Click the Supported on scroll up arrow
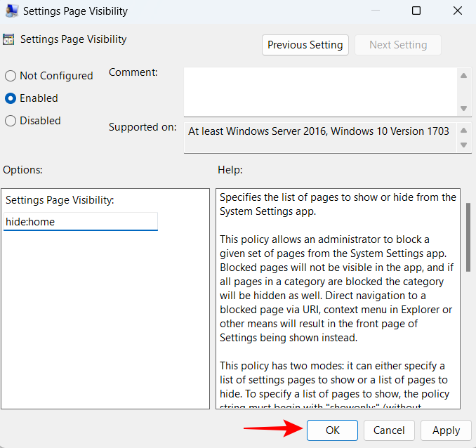This screenshot has height=448, width=476. pyautogui.click(x=463, y=131)
